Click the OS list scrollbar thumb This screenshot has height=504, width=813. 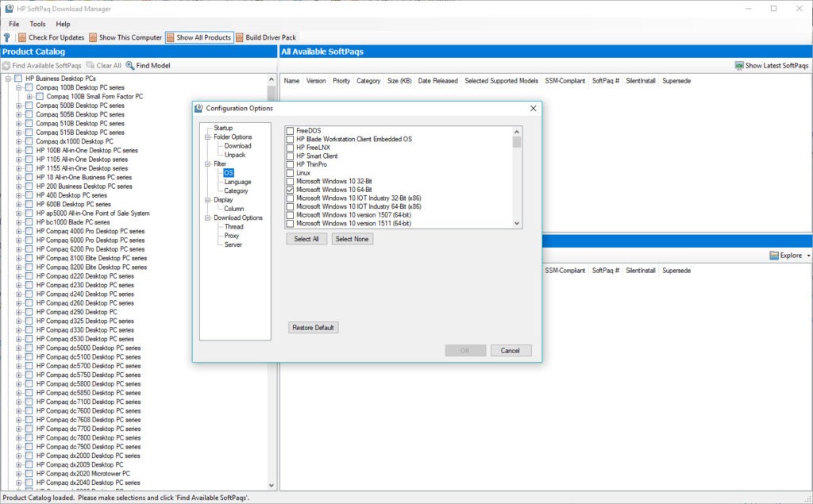pyautogui.click(x=516, y=142)
